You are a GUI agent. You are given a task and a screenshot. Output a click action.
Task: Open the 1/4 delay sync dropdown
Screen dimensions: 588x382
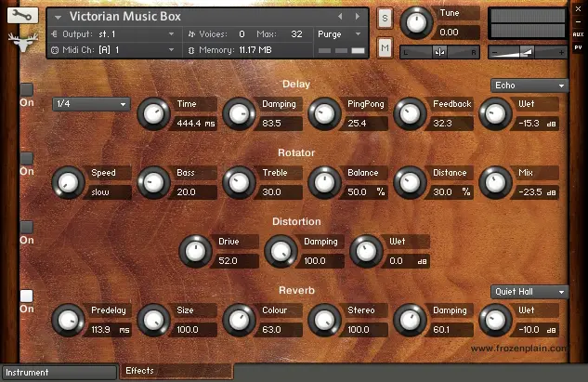[x=91, y=104]
